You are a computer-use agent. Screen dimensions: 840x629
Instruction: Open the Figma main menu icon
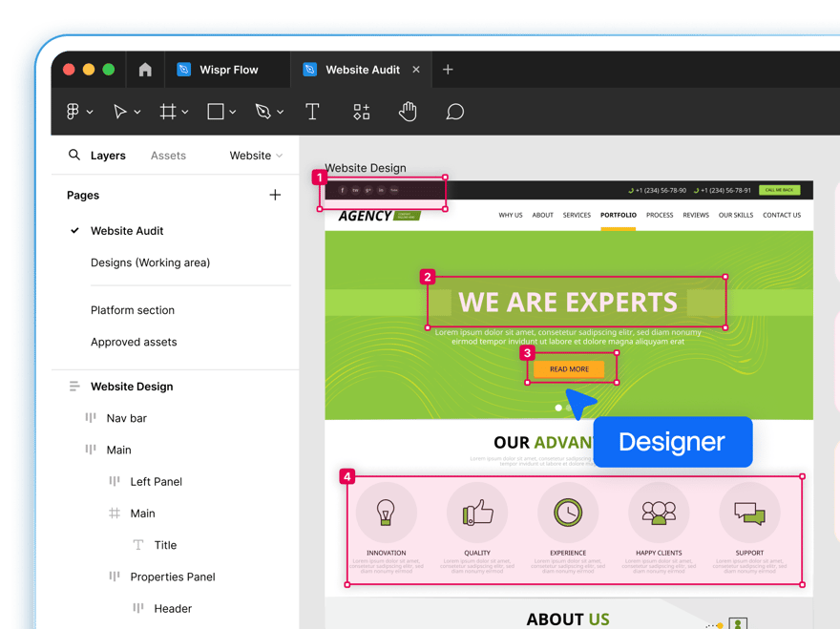coord(73,112)
